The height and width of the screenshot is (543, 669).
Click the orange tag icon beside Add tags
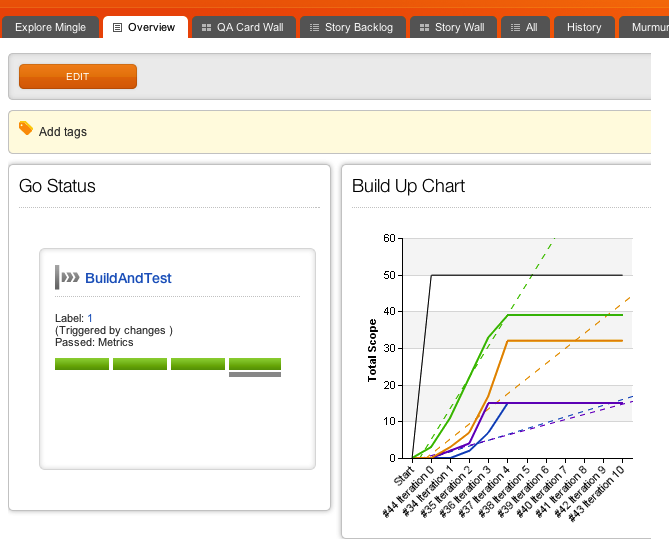pyautogui.click(x=26, y=129)
